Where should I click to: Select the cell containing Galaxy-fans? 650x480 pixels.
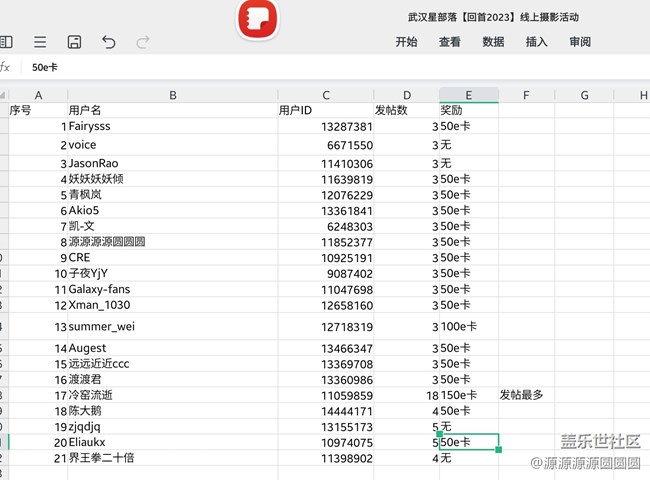(x=173, y=289)
